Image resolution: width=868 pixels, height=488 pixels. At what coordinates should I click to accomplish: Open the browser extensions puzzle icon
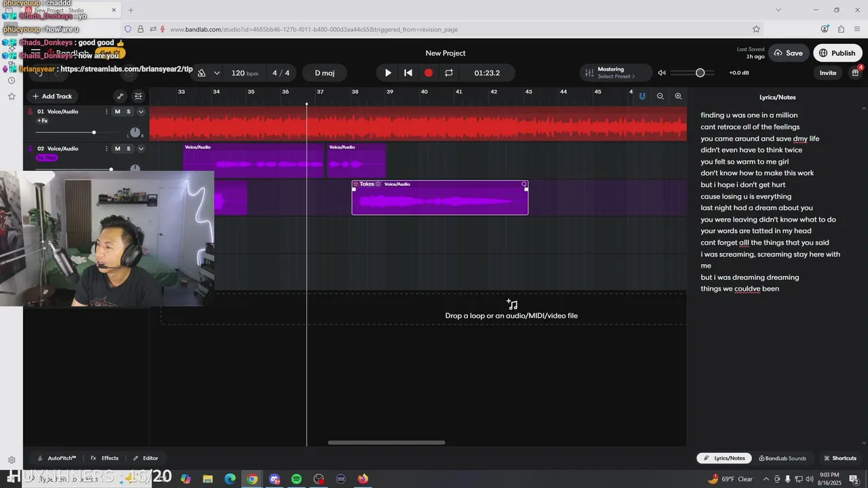click(x=841, y=29)
